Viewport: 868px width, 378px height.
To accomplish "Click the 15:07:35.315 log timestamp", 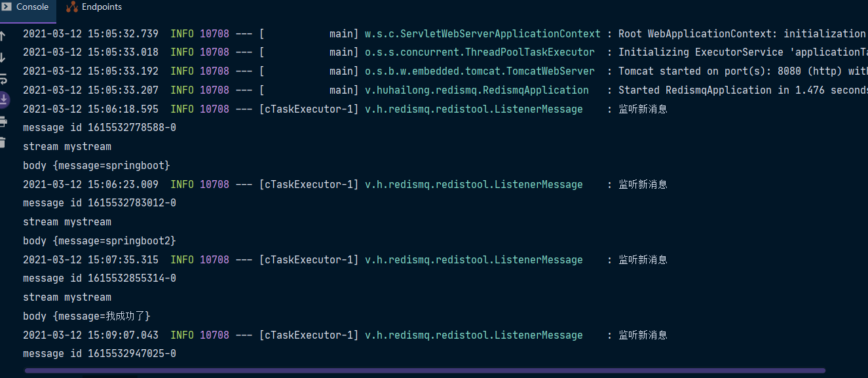I will click(x=90, y=260).
